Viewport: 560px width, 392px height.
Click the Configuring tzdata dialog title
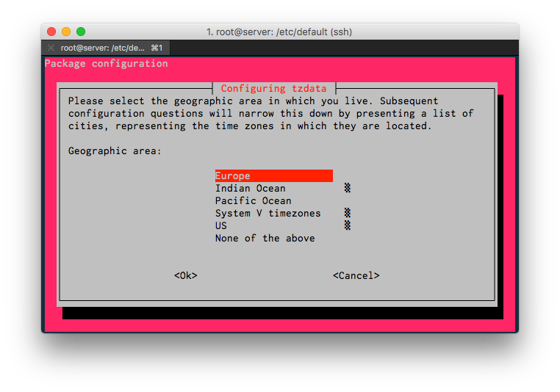[x=273, y=89]
